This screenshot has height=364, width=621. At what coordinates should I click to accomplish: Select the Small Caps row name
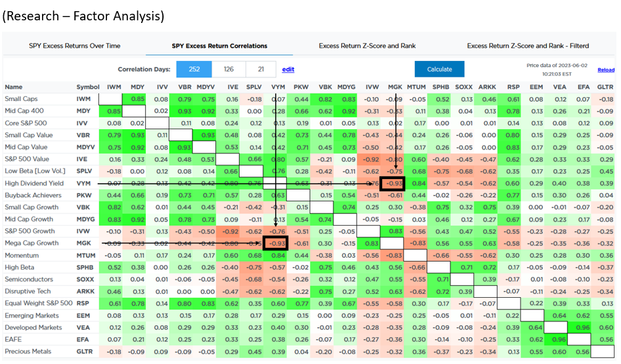pos(21,99)
